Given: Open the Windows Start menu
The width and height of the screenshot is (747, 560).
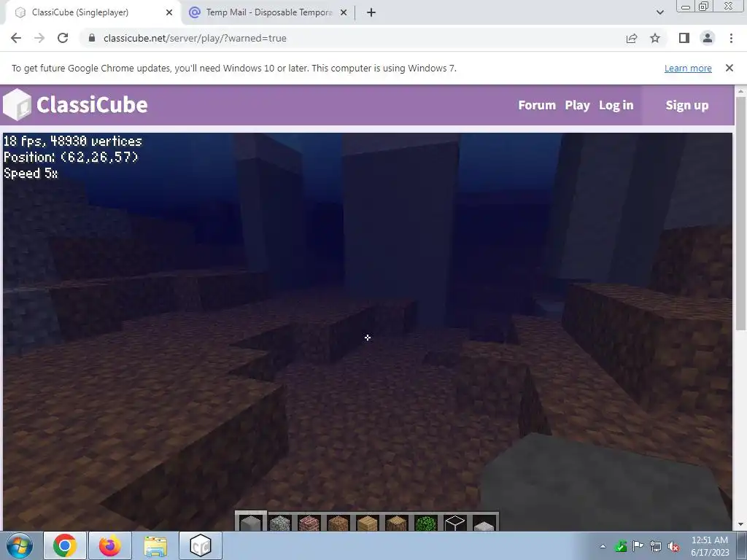Looking at the screenshot, I should click(x=19, y=545).
